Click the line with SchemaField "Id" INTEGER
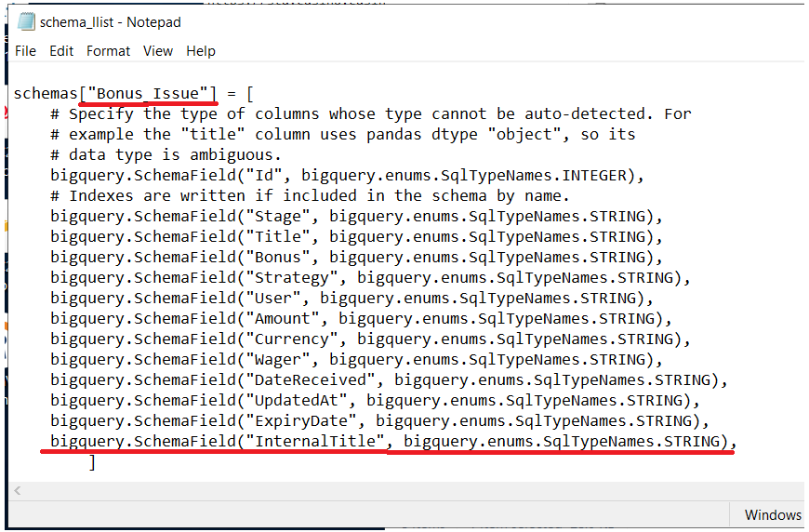 coord(347,176)
